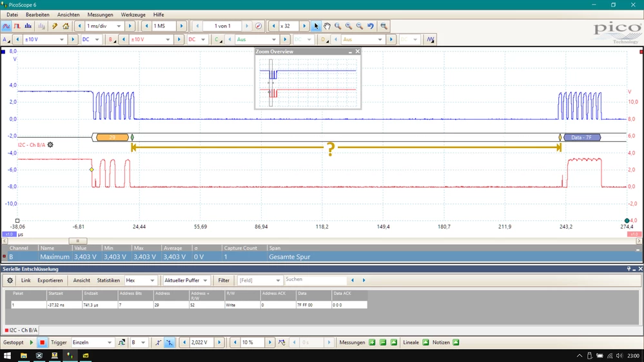Click zoom to full view icon
644x362 pixels.
point(384,26)
